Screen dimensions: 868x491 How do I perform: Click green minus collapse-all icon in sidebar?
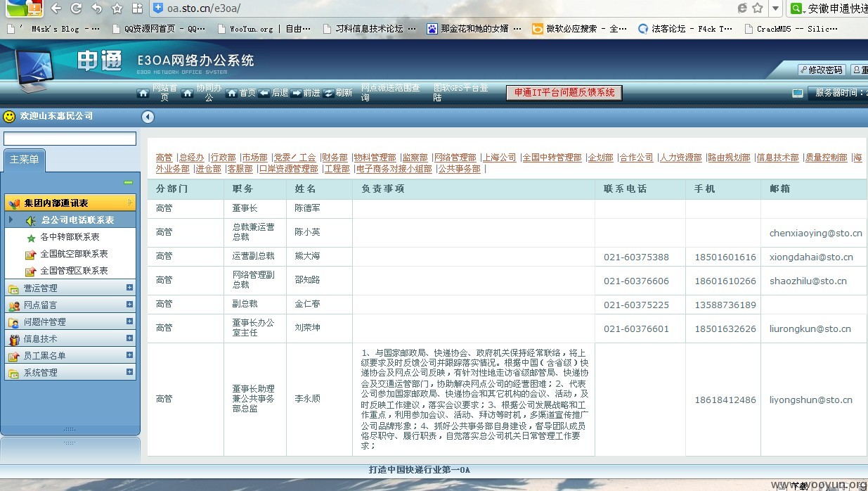point(128,182)
